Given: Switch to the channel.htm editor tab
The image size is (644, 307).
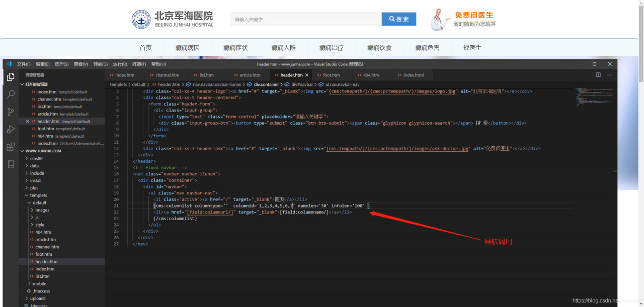Looking at the screenshot, I should tap(167, 75).
